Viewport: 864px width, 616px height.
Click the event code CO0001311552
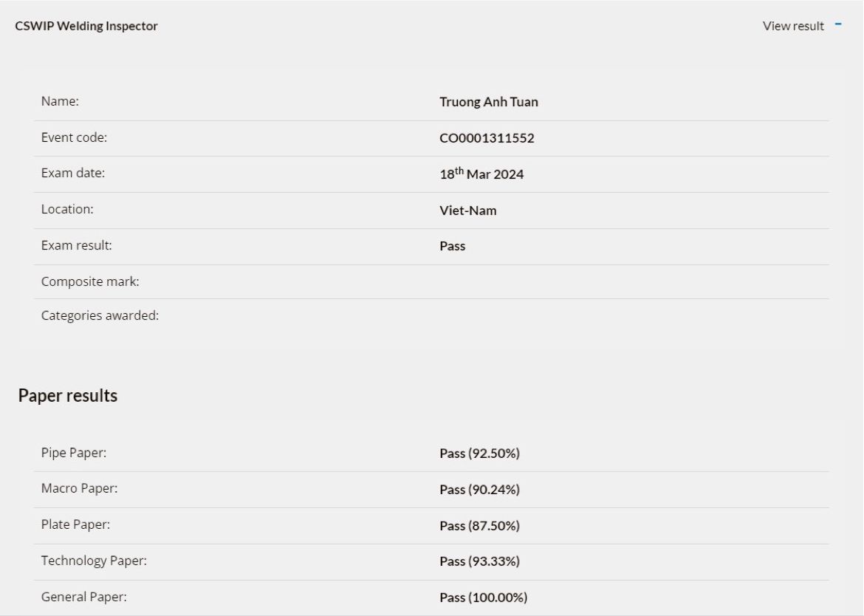487,137
